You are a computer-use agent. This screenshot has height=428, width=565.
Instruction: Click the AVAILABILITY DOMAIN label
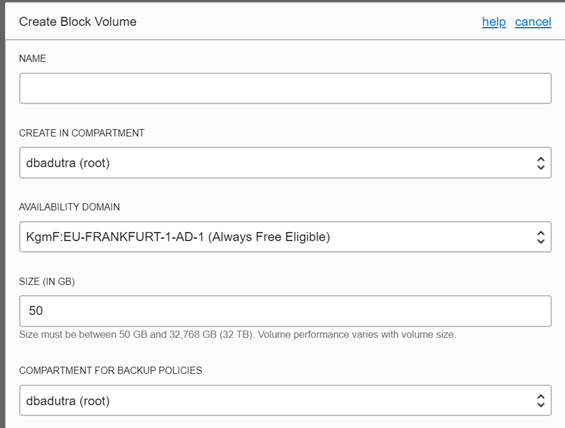(x=69, y=207)
